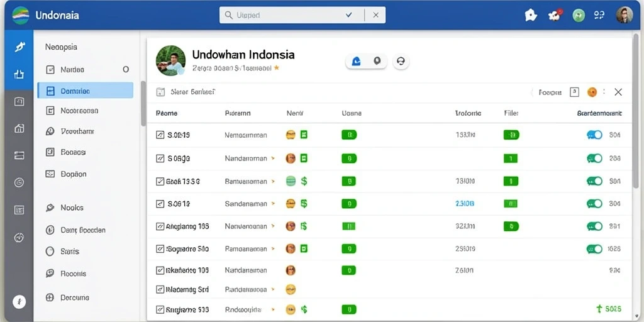Expand arrow next to Sandanaman
The height and width of the screenshot is (322, 644).
272,204
